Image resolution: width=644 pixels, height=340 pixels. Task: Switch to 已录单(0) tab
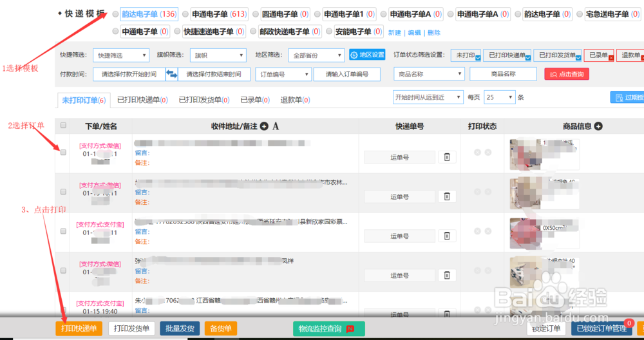pyautogui.click(x=255, y=100)
